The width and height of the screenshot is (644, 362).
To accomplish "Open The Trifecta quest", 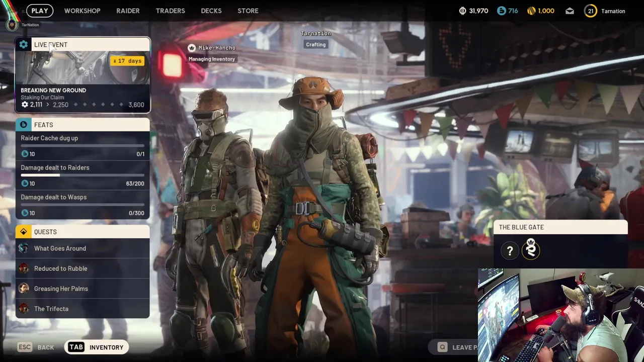I will (x=83, y=309).
